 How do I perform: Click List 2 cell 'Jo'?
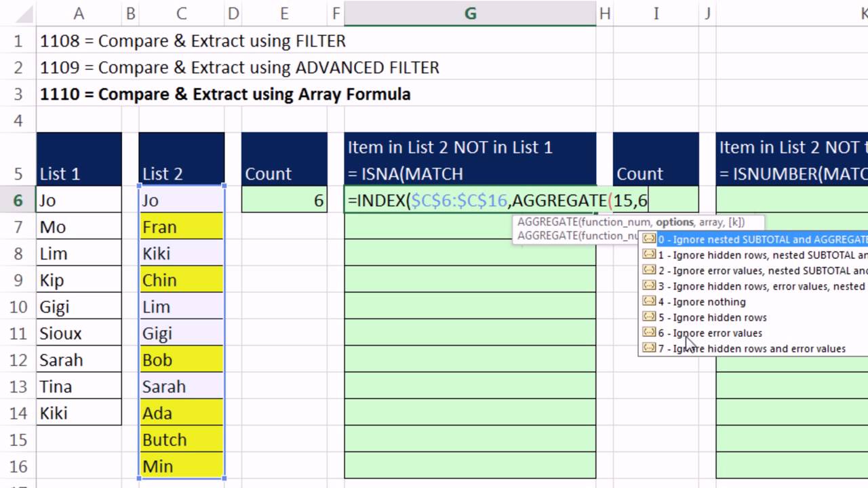(x=181, y=201)
